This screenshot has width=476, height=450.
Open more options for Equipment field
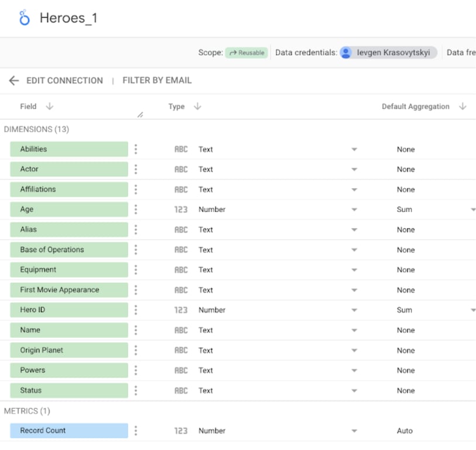(x=136, y=270)
